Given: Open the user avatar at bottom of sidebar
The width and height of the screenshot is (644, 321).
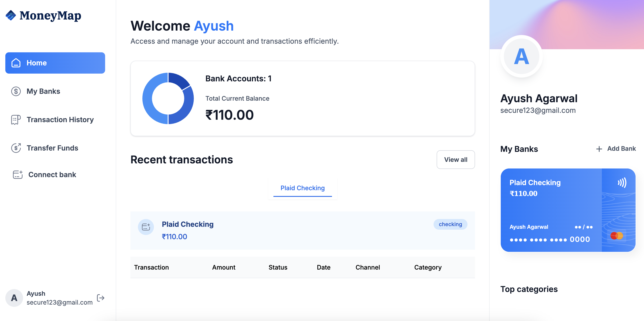Looking at the screenshot, I should 14,298.
